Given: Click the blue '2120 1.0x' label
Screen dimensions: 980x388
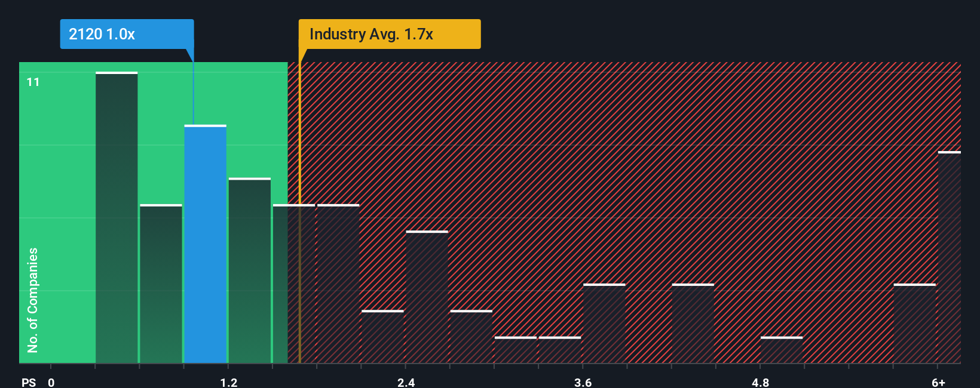Looking at the screenshot, I should (127, 34).
